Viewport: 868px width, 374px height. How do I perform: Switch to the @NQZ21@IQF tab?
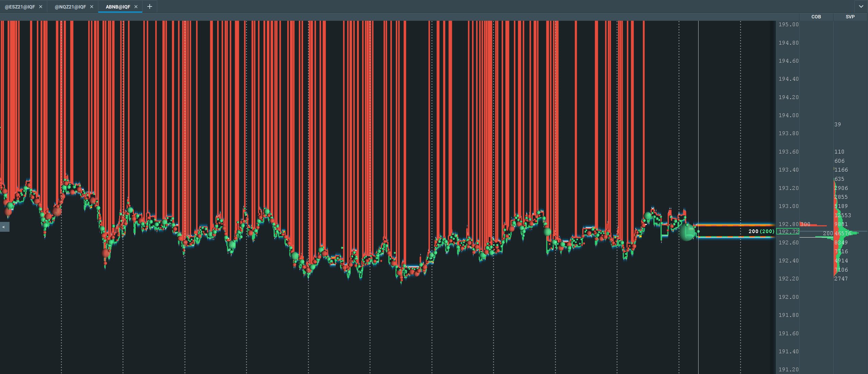tap(70, 7)
